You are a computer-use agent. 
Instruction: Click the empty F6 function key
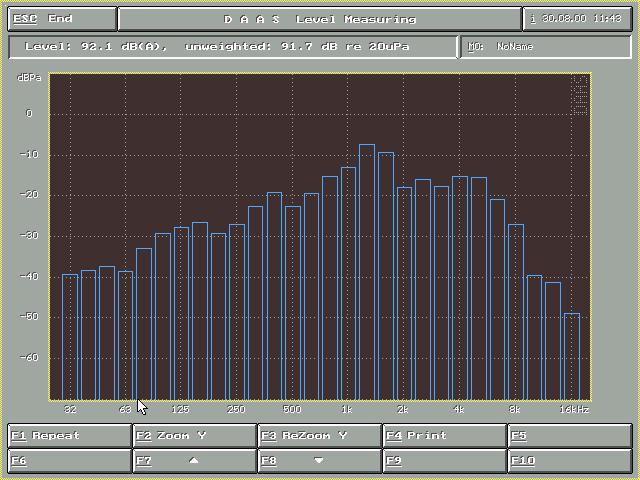coord(69,461)
